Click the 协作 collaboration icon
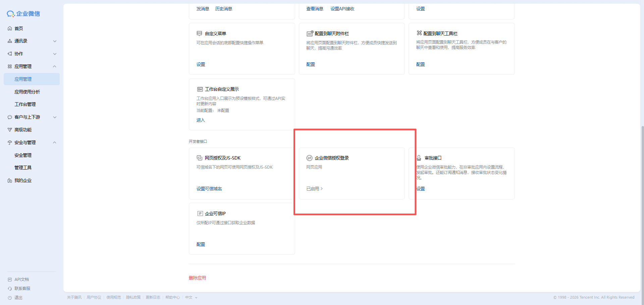This screenshot has width=644, height=305. coord(10,54)
